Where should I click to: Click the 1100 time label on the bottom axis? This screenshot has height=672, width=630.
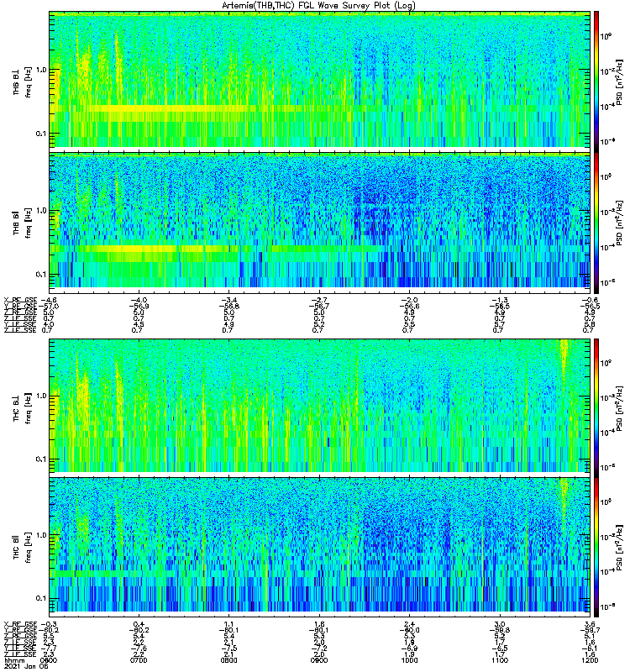coord(500,660)
